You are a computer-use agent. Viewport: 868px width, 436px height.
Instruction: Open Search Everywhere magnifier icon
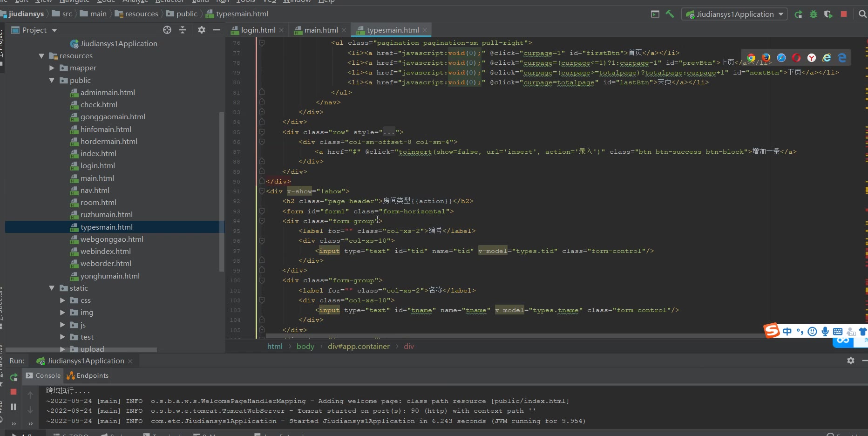coord(862,14)
